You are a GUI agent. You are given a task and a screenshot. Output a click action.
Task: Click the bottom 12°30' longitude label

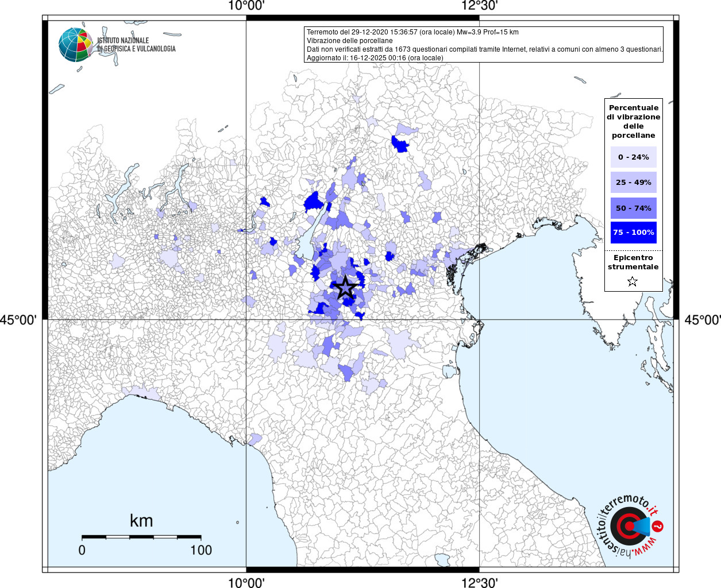point(479,582)
